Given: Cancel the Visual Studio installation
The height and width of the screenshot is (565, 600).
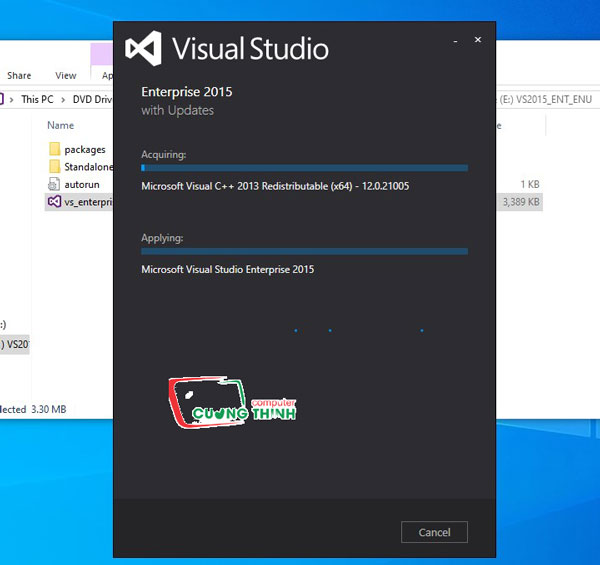Looking at the screenshot, I should 434,532.
